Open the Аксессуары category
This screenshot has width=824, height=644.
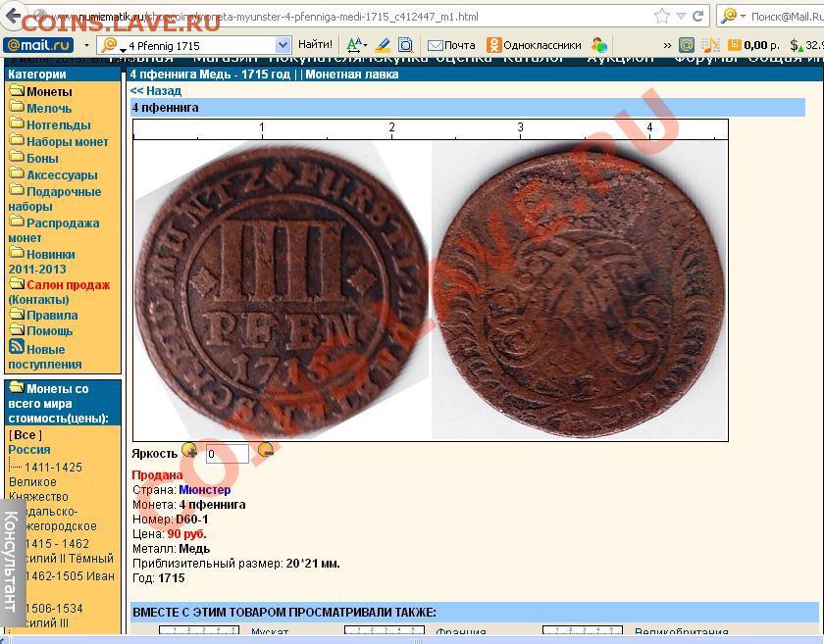click(x=62, y=174)
